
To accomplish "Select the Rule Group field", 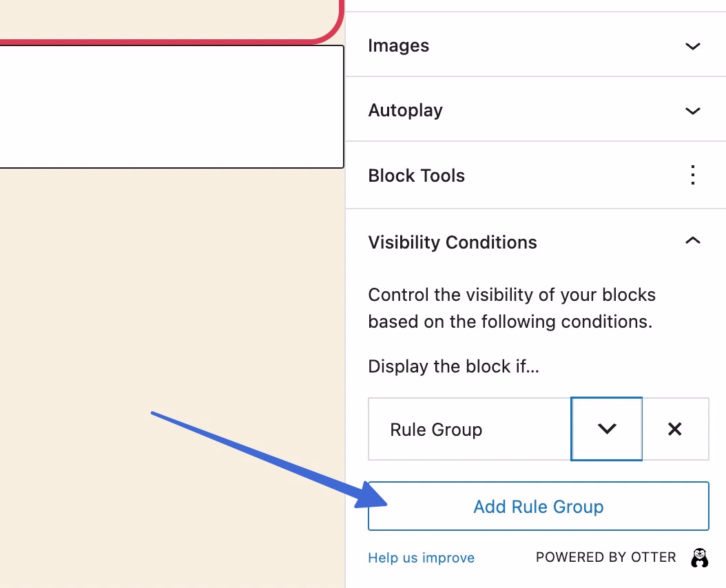I will point(468,428).
